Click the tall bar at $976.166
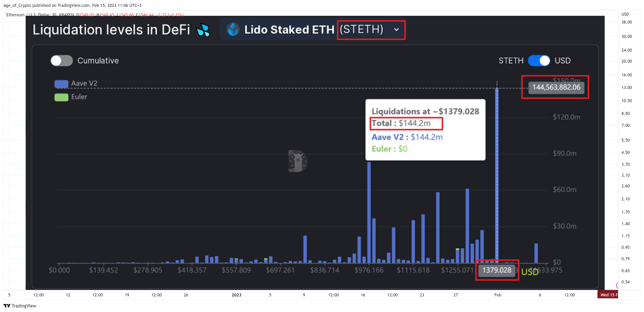The image size is (644, 312). click(369, 212)
